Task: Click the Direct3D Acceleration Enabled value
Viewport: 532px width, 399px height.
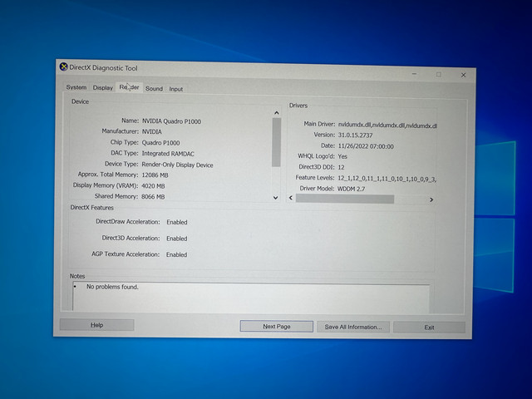Action: point(176,239)
